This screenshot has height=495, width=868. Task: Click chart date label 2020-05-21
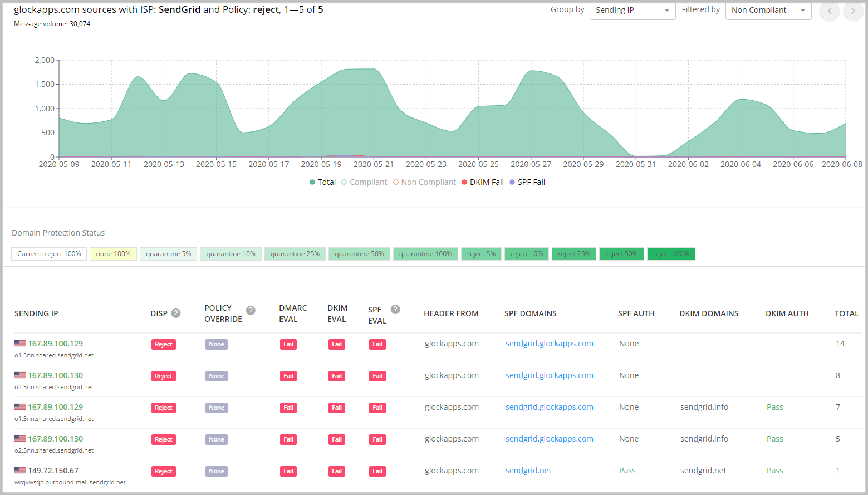pyautogui.click(x=374, y=164)
